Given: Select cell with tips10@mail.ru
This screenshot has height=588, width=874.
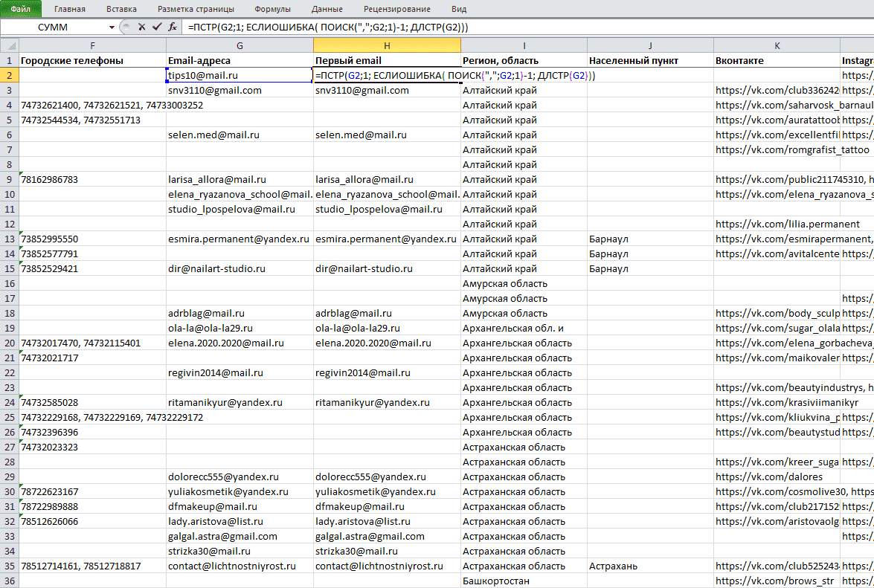Looking at the screenshot, I should (x=240, y=75).
